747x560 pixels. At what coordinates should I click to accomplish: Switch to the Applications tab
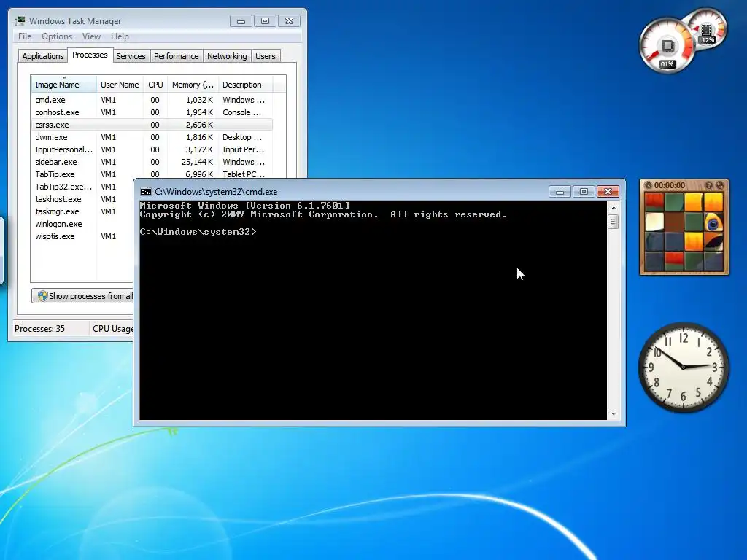(x=43, y=56)
